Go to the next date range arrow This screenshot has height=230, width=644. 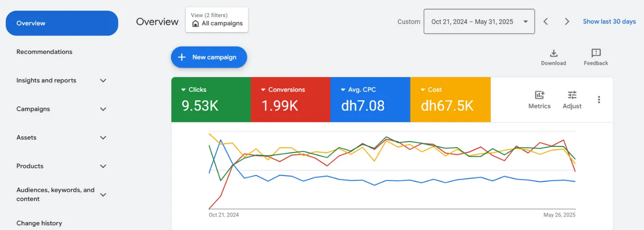tap(567, 22)
